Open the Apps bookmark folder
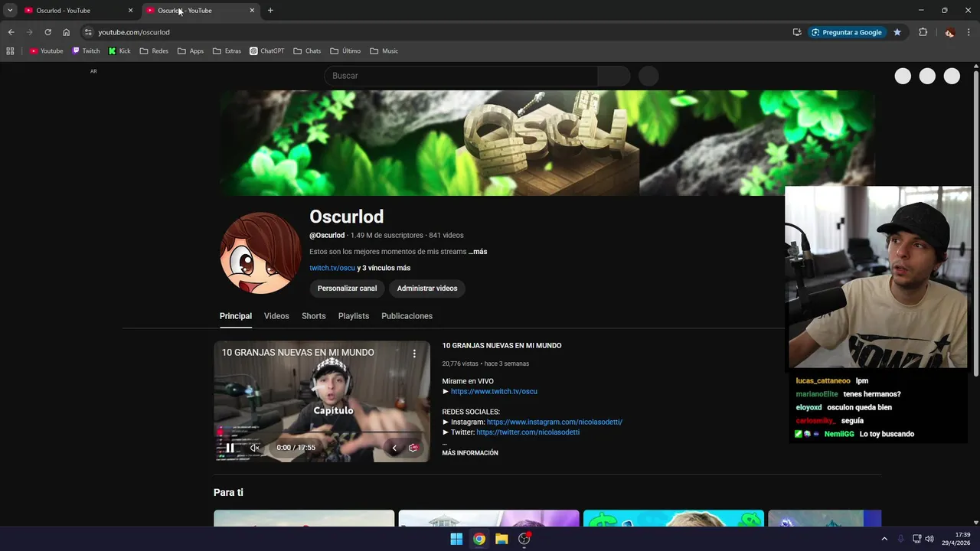The image size is (980, 551). 190,51
